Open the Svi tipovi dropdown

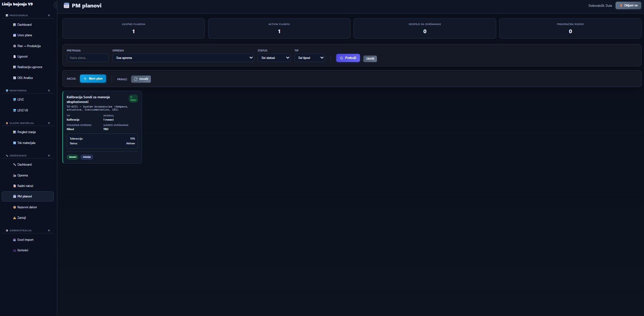click(310, 58)
